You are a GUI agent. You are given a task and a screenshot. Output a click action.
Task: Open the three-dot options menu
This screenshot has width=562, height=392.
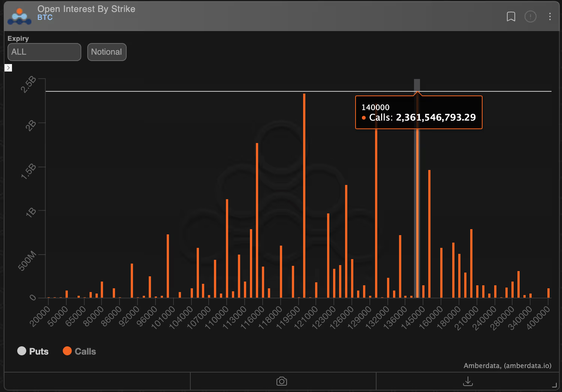tap(550, 16)
